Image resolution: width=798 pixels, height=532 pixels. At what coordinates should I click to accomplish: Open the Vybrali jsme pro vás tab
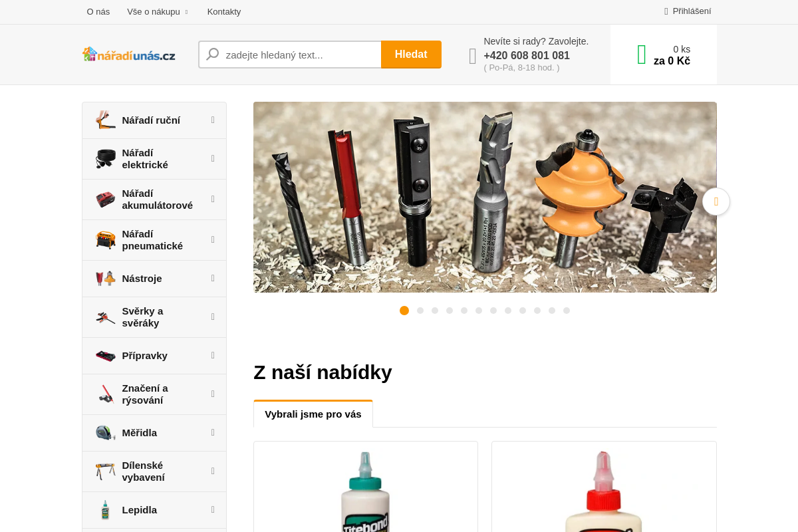pyautogui.click(x=313, y=414)
